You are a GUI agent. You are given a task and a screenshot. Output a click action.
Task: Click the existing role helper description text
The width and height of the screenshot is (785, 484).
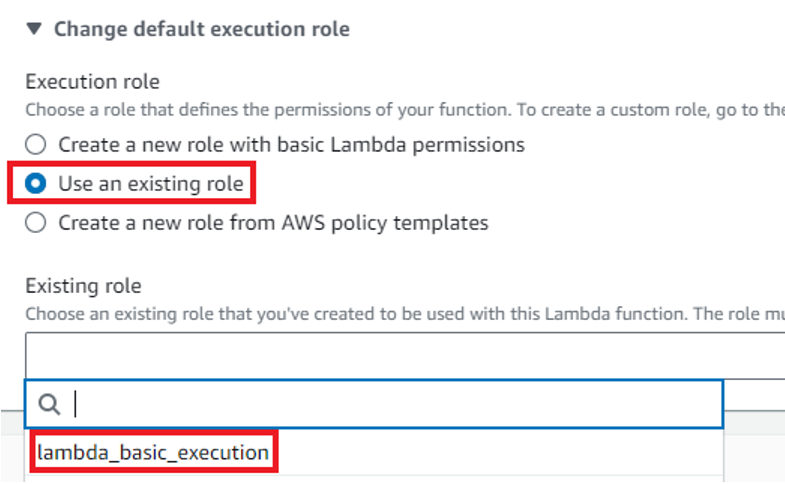(x=405, y=314)
